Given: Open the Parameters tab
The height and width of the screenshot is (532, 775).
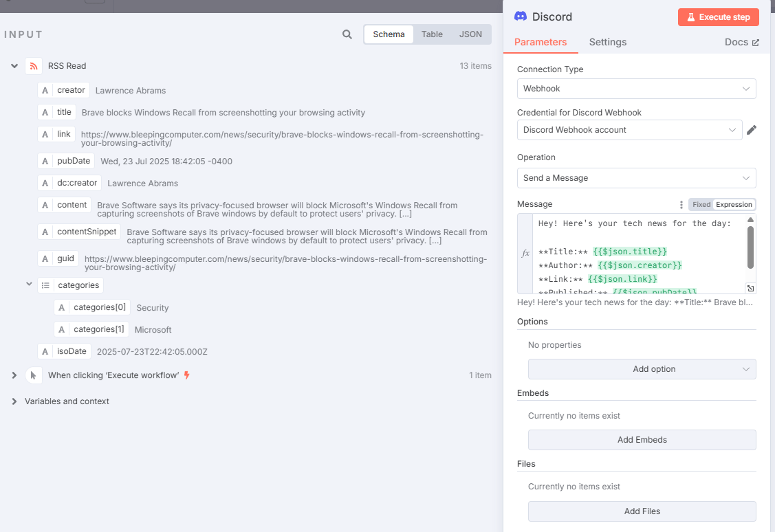Looking at the screenshot, I should (x=541, y=42).
